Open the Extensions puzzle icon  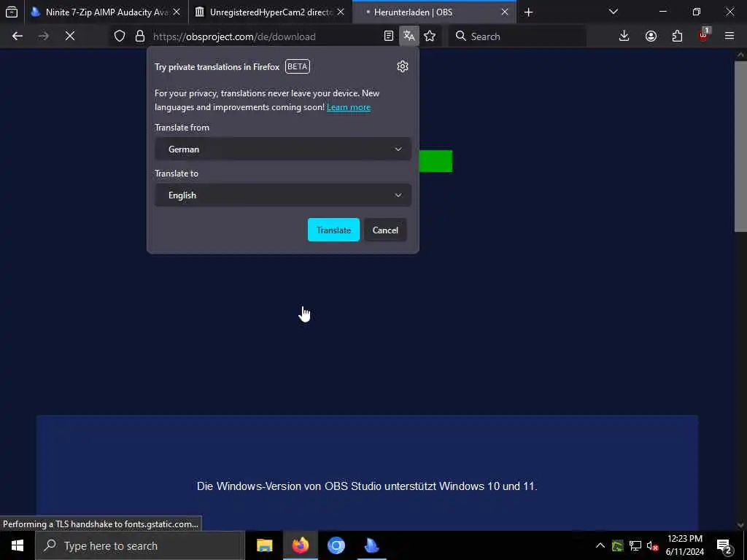click(x=677, y=36)
